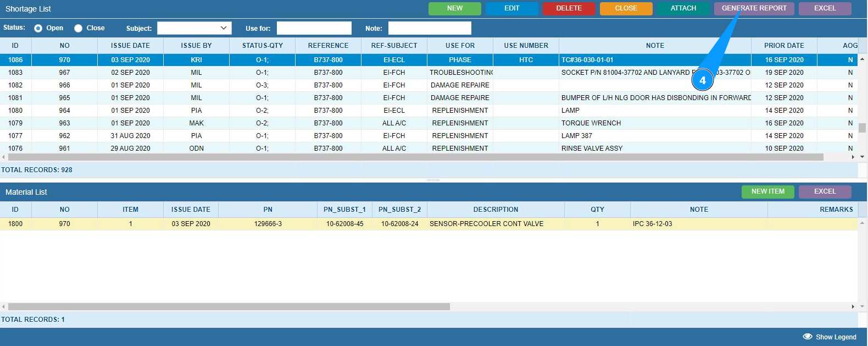This screenshot has height=346, width=868.
Task: Click the ATTACH button
Action: pyautogui.click(x=683, y=8)
